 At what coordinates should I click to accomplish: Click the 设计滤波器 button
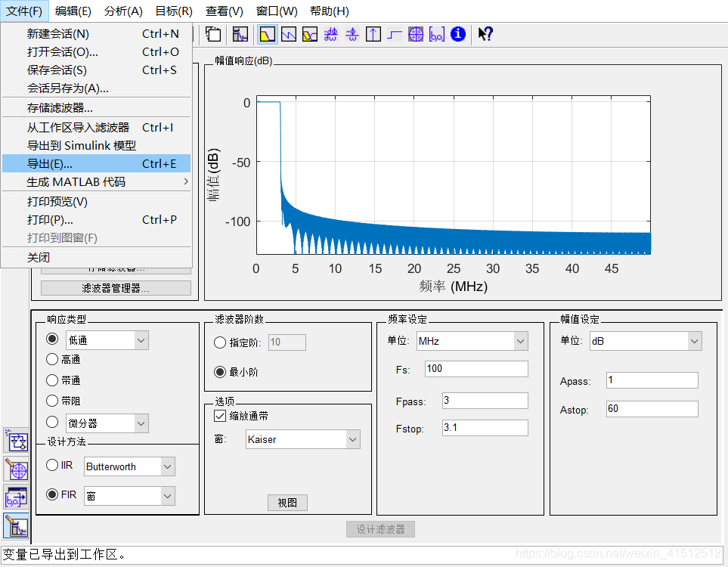coord(380,529)
